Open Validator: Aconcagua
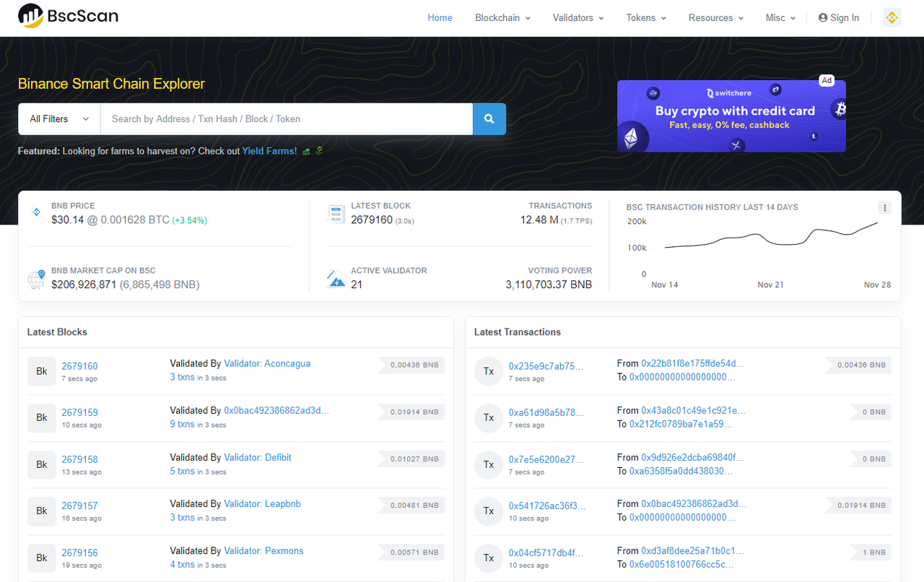Viewport: 924px width, 582px height. 267,363
